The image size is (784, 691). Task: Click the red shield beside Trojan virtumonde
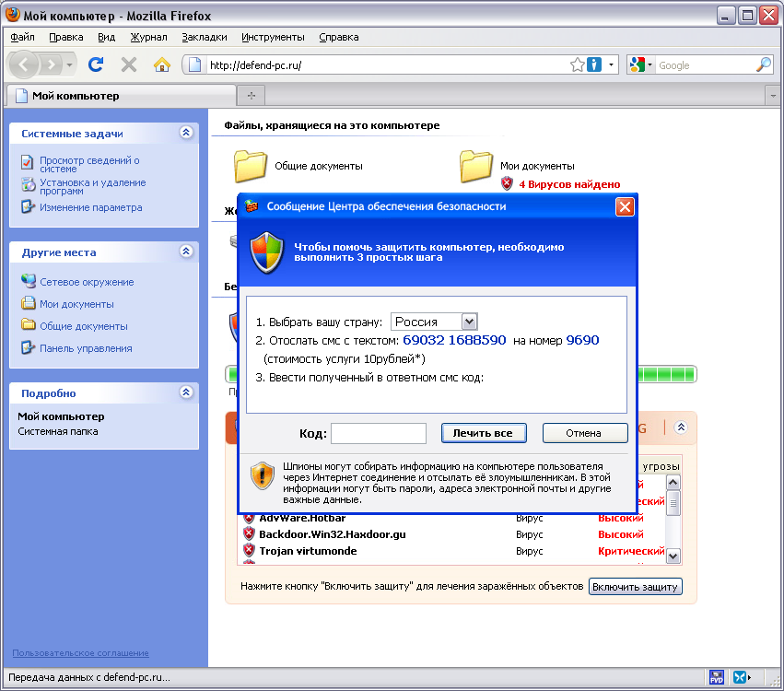click(x=249, y=551)
